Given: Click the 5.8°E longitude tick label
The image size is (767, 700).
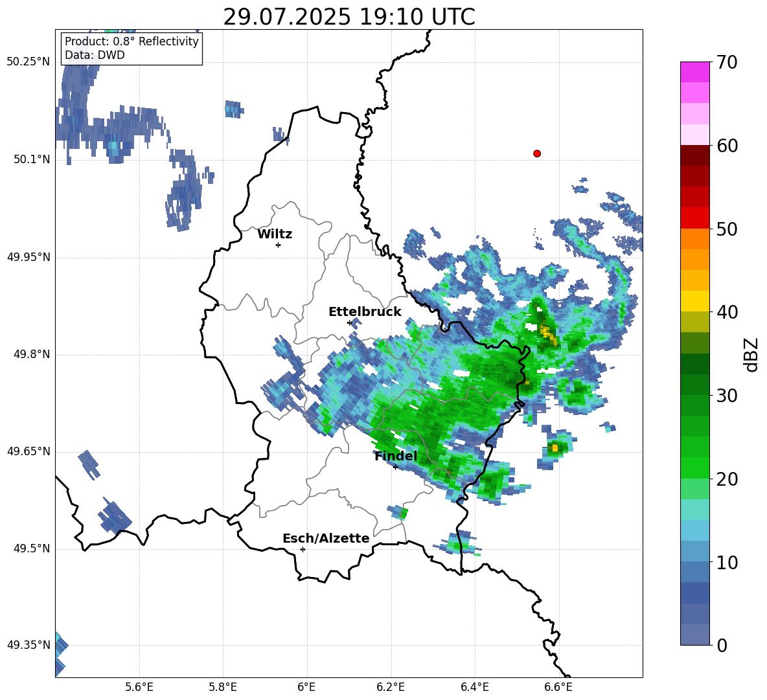Looking at the screenshot, I should (x=223, y=688).
